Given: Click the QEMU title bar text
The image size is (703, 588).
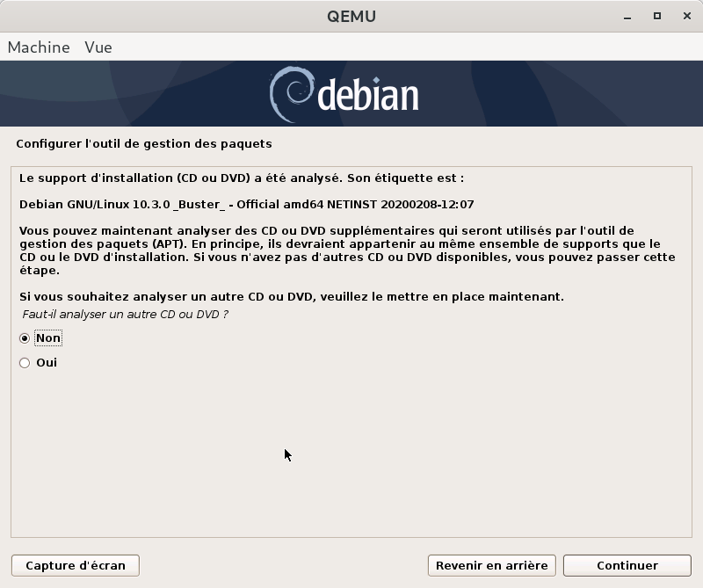Looking at the screenshot, I should click(x=351, y=17).
